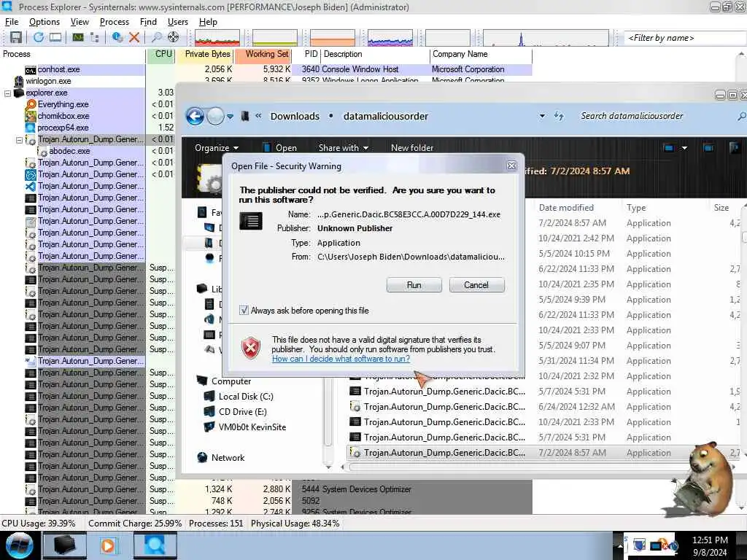Click the Properties toolbar icon
The height and width of the screenshot is (560, 747).
pyautogui.click(x=117, y=37)
